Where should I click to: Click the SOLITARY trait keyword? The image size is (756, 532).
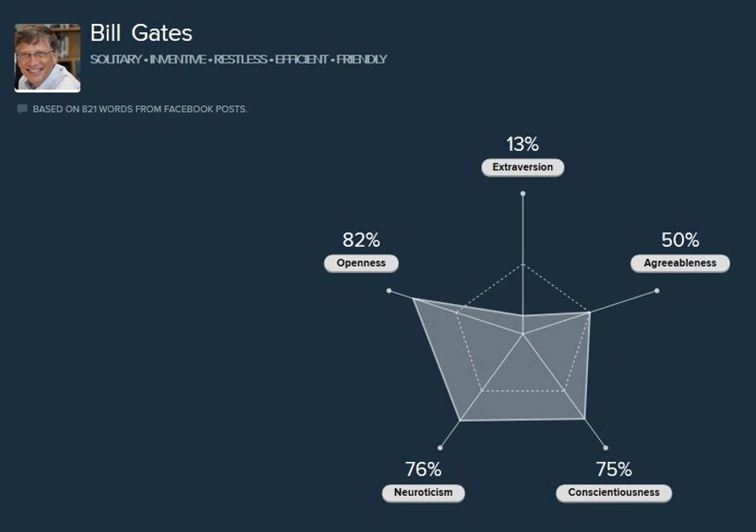click(116, 59)
